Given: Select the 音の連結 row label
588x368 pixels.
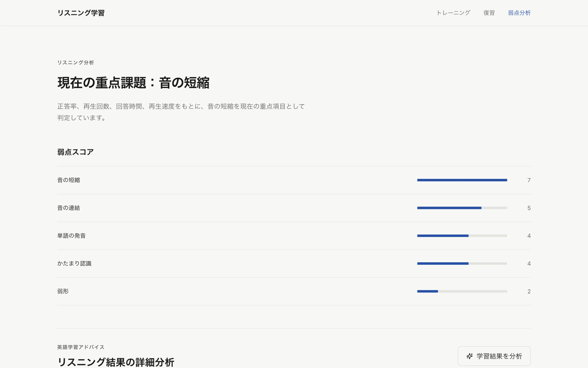Looking at the screenshot, I should click(x=69, y=208).
